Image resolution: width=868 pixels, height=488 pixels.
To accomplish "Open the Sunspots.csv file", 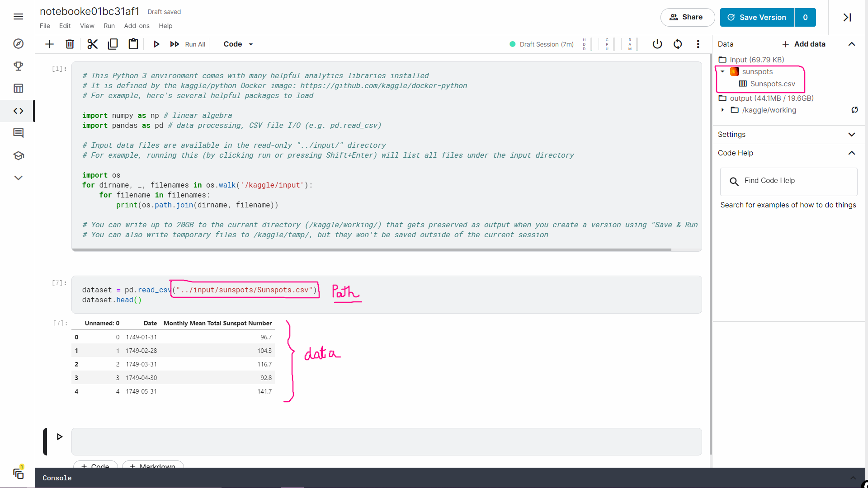I will pos(767,84).
